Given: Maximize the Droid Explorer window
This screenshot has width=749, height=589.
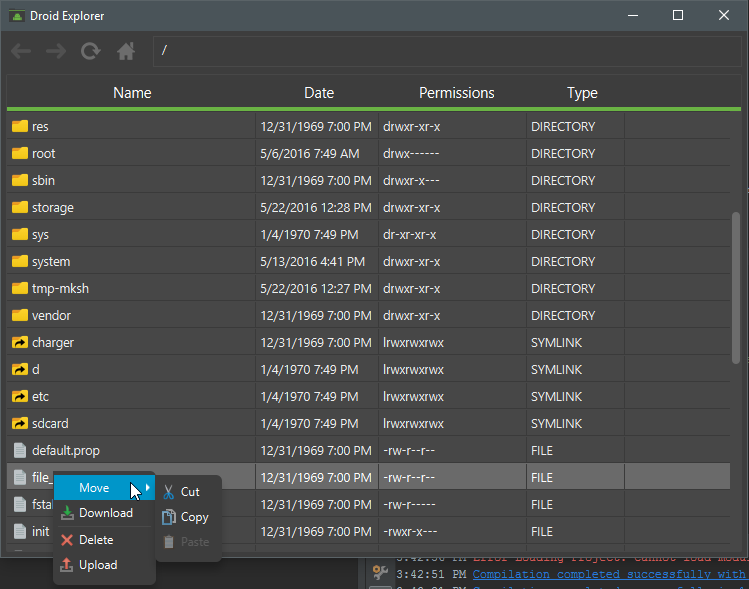Looking at the screenshot, I should pyautogui.click(x=677, y=15).
